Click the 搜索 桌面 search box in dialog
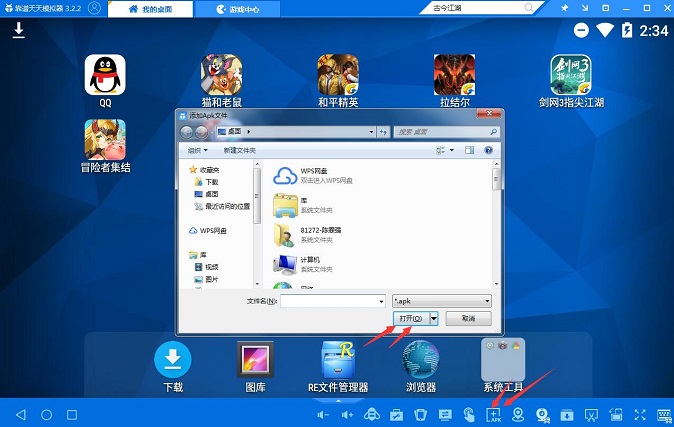Image resolution: width=674 pixels, height=427 pixels. pyautogui.click(x=446, y=132)
